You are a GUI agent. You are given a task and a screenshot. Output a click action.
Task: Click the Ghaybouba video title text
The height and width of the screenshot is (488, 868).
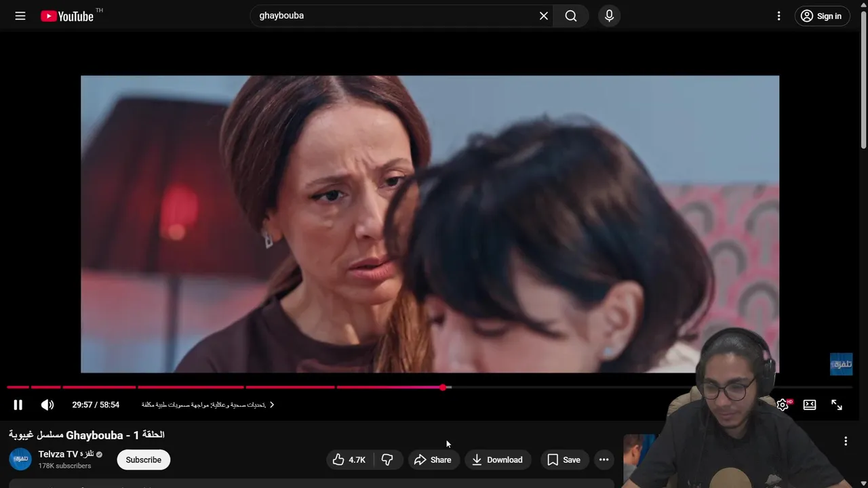[87, 434]
